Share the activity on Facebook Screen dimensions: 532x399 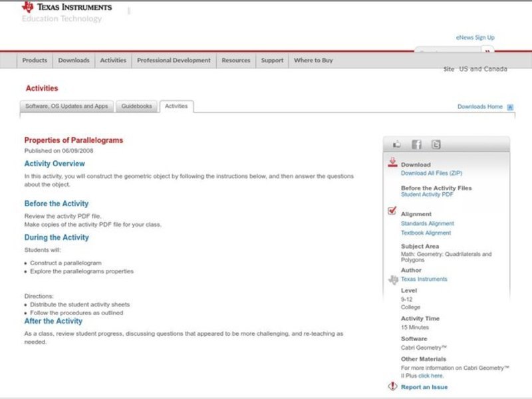[416, 144]
